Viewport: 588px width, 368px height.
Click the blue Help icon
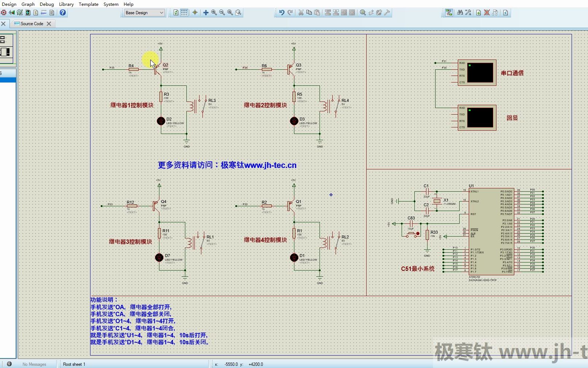[62, 12]
